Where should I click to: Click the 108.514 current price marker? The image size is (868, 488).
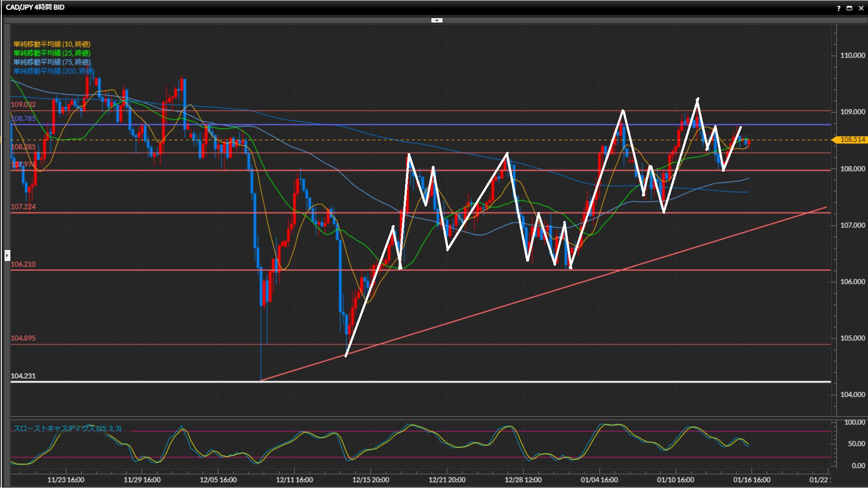(x=852, y=140)
